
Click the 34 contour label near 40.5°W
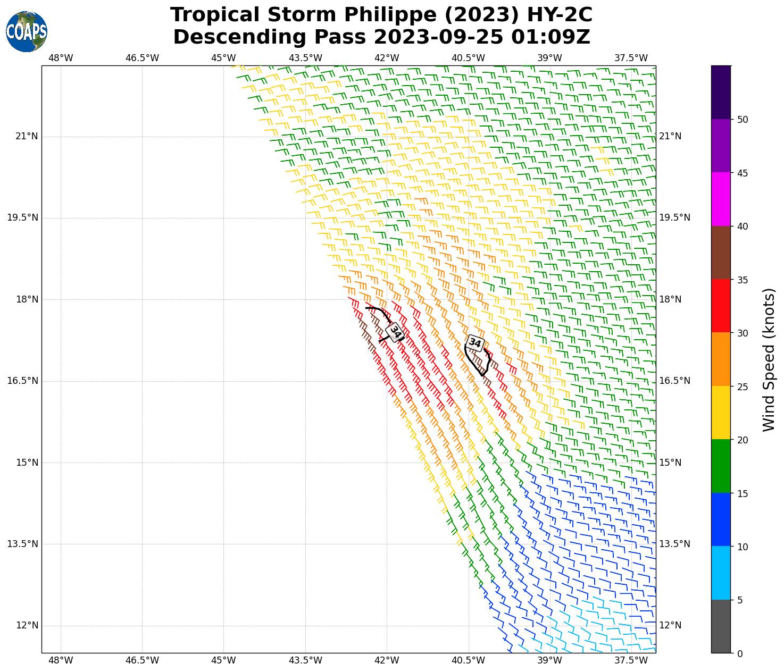pyautogui.click(x=475, y=343)
